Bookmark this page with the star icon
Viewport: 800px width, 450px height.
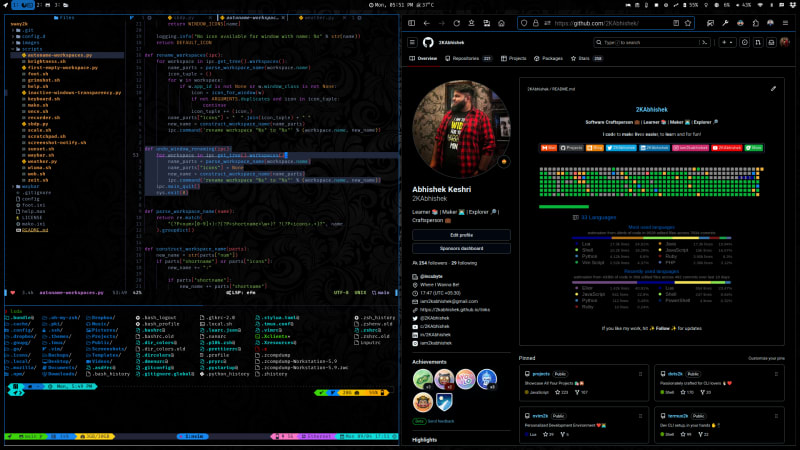pos(688,23)
